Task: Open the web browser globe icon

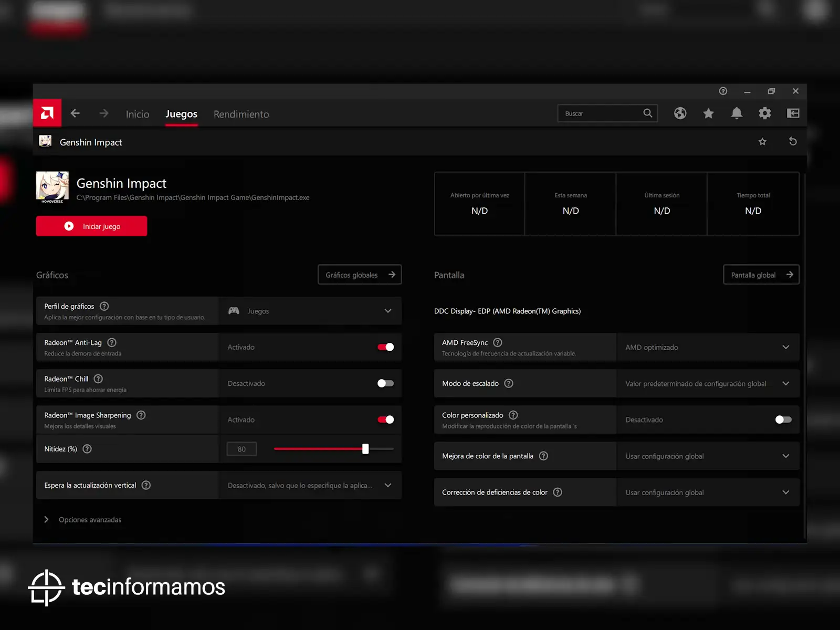Action: point(680,113)
